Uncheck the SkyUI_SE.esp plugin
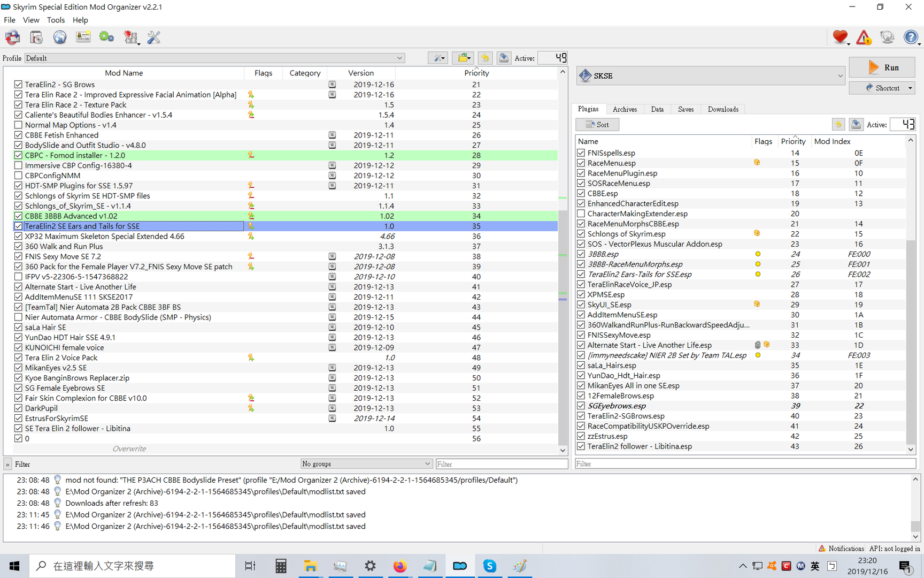 581,305
